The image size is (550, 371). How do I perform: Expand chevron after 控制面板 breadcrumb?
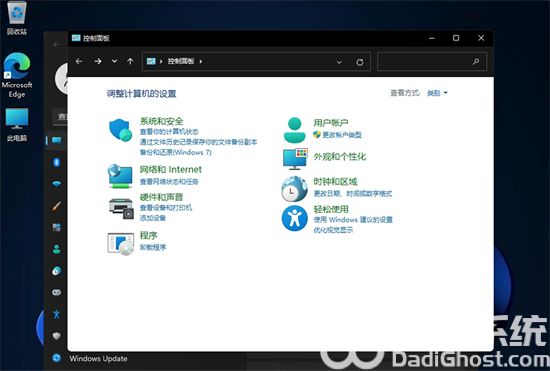pyautogui.click(x=201, y=61)
